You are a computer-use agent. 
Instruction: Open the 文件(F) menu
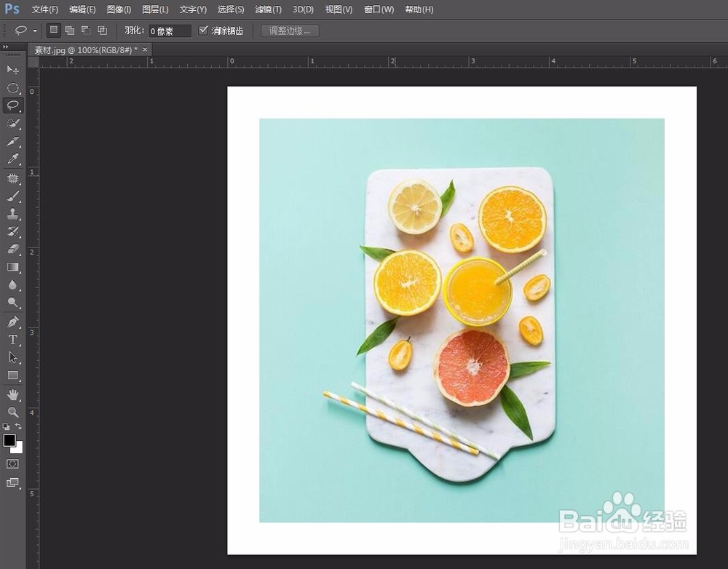(x=44, y=9)
